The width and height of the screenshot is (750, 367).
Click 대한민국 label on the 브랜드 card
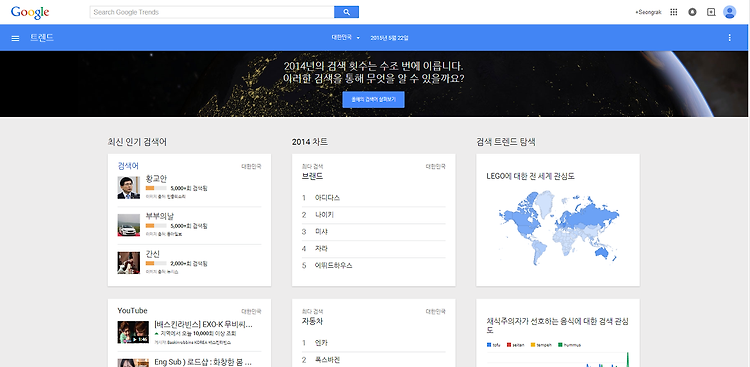pos(435,167)
